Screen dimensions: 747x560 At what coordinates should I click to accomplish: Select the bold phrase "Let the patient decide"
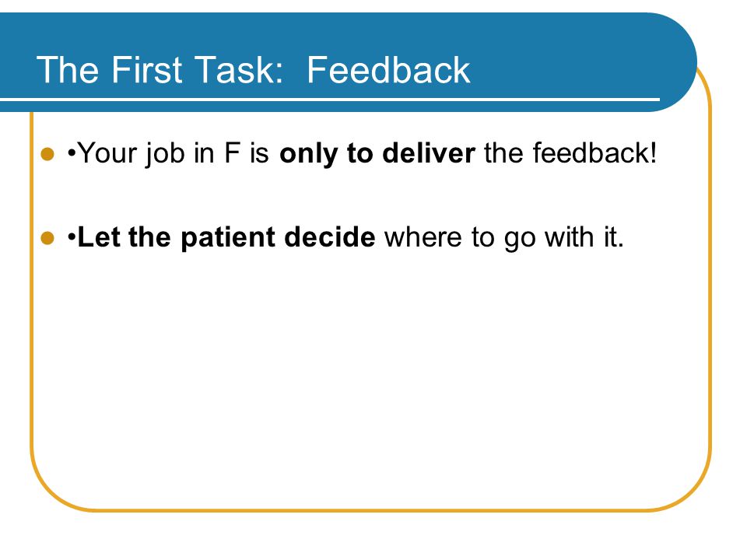(x=226, y=236)
